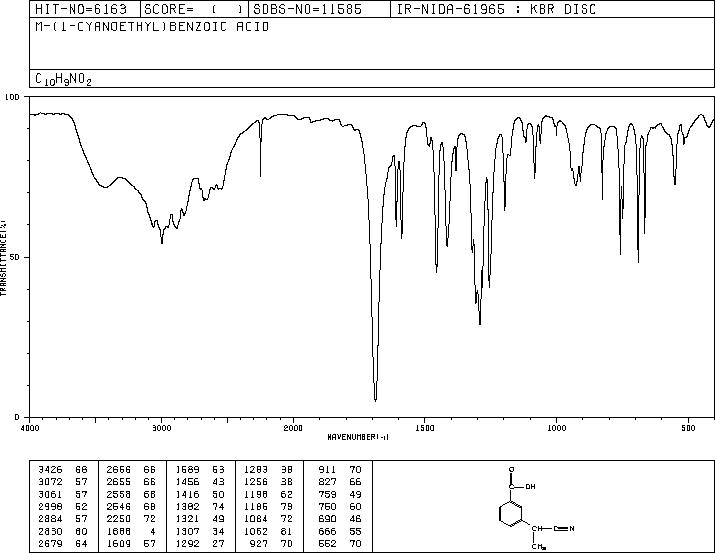Click peak value 760 in table
The image size is (715, 553).
click(327, 506)
